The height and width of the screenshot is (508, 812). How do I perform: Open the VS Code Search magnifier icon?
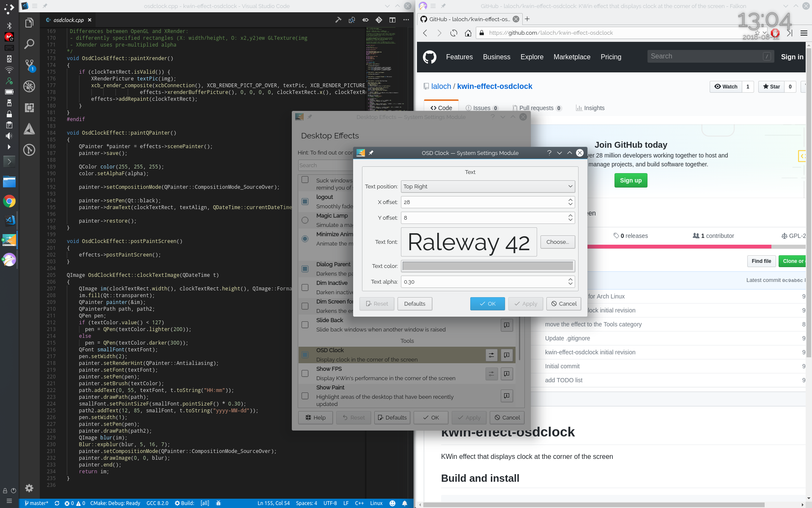tap(29, 44)
